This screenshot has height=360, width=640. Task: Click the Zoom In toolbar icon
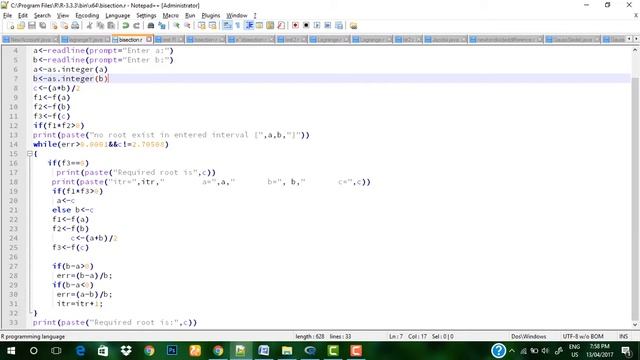[176, 26]
